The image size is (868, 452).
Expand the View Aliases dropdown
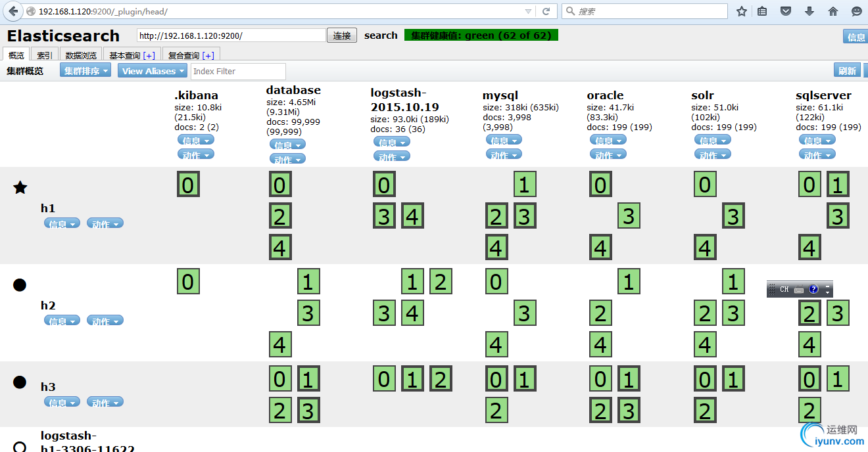(153, 71)
